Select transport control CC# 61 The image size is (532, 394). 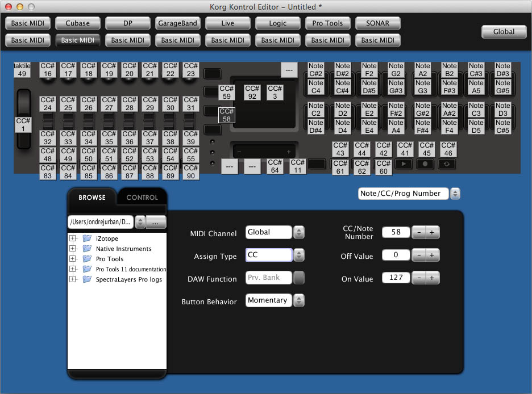340,167
